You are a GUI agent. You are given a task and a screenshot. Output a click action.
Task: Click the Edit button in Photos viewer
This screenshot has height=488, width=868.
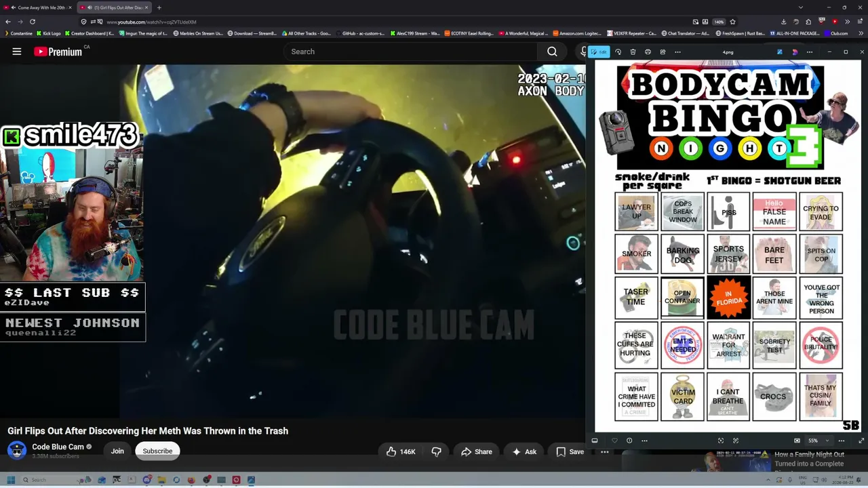(x=598, y=52)
